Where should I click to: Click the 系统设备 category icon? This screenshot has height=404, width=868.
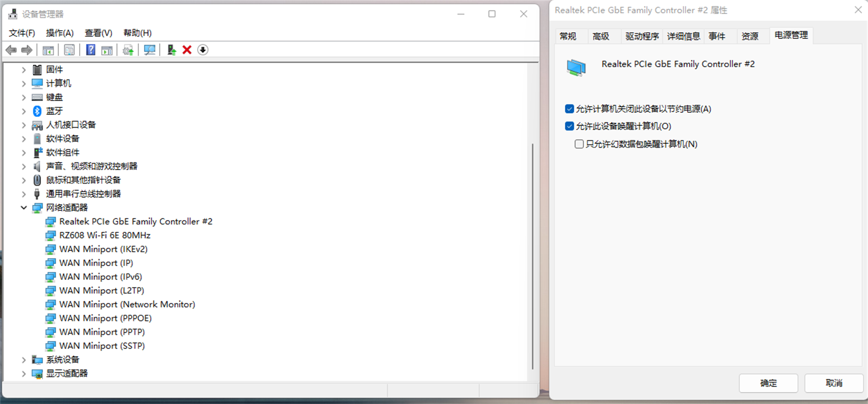(37, 360)
